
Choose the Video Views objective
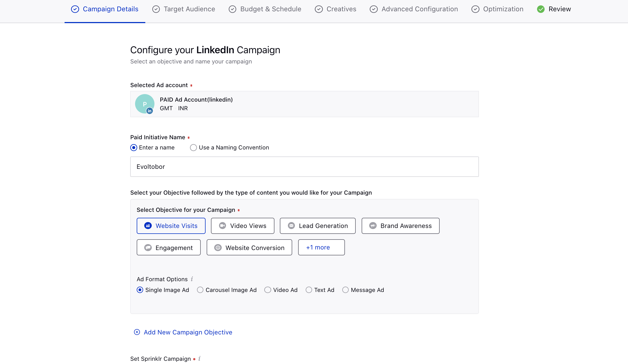coord(243,226)
